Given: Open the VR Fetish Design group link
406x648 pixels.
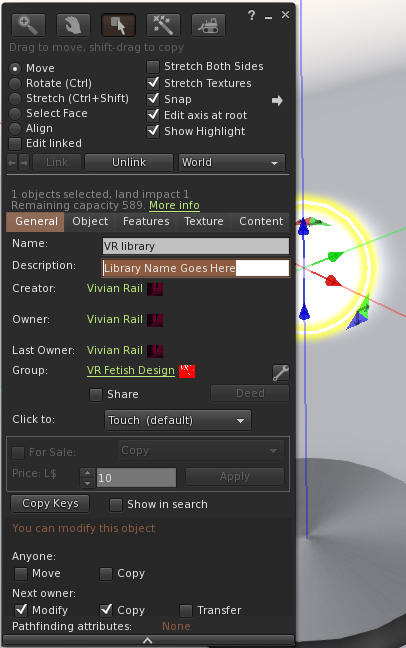Looking at the screenshot, I should click(131, 371).
